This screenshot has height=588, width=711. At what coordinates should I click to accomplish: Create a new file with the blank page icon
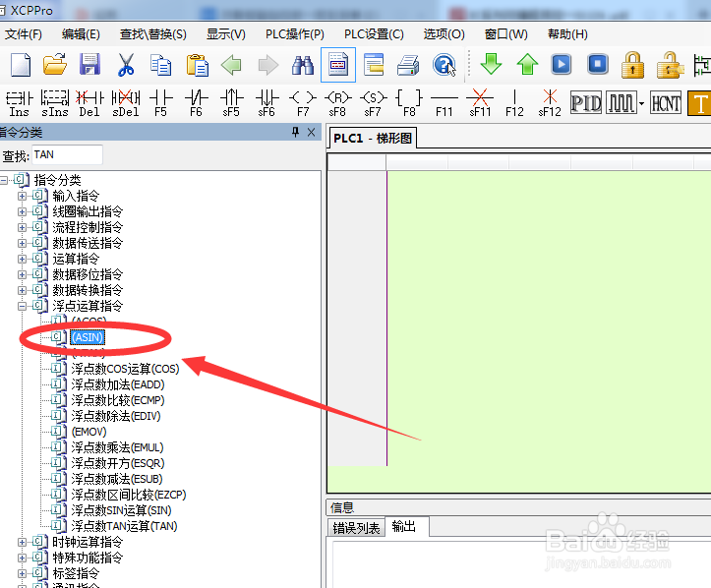20,65
